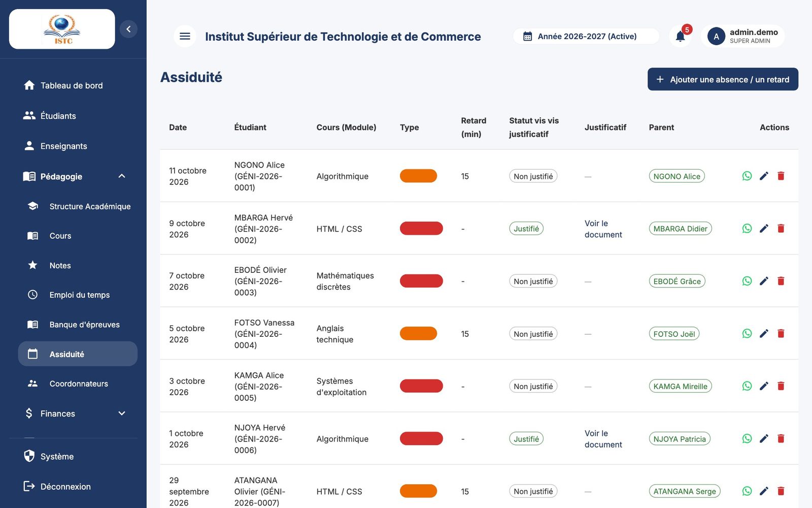Open the Coordonnateurs page
Viewport: 812px width, 508px height.
click(78, 384)
